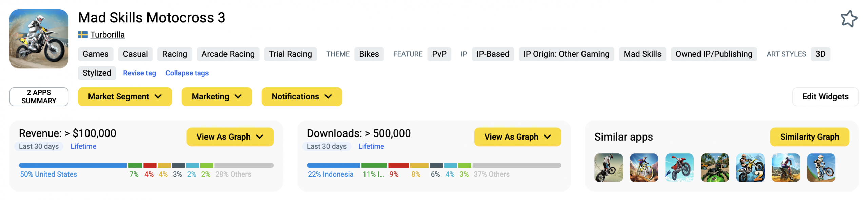The height and width of the screenshot is (200, 868).
Task: Click the Mad Skills Motocross 3 app icon
Action: [39, 39]
